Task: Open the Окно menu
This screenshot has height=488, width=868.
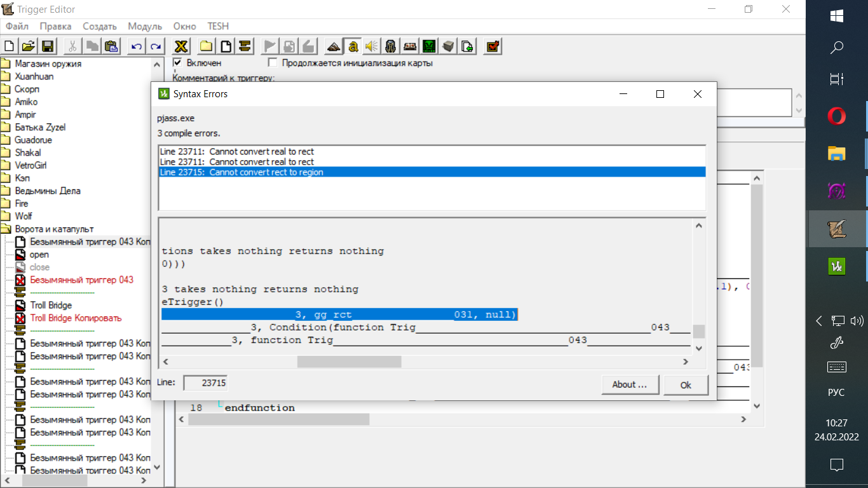Action: (x=185, y=27)
